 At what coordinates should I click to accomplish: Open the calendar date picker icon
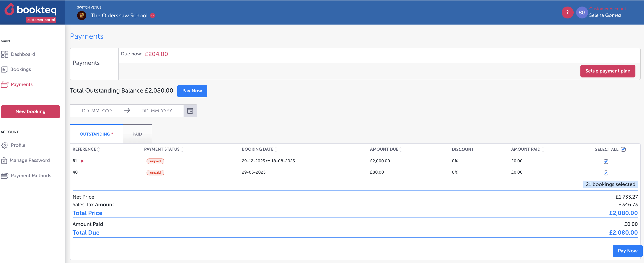(190, 111)
